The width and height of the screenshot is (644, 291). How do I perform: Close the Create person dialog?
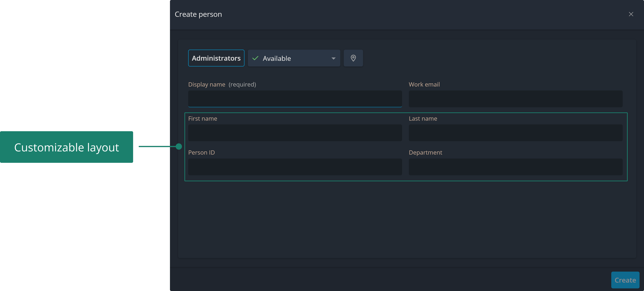(x=631, y=14)
